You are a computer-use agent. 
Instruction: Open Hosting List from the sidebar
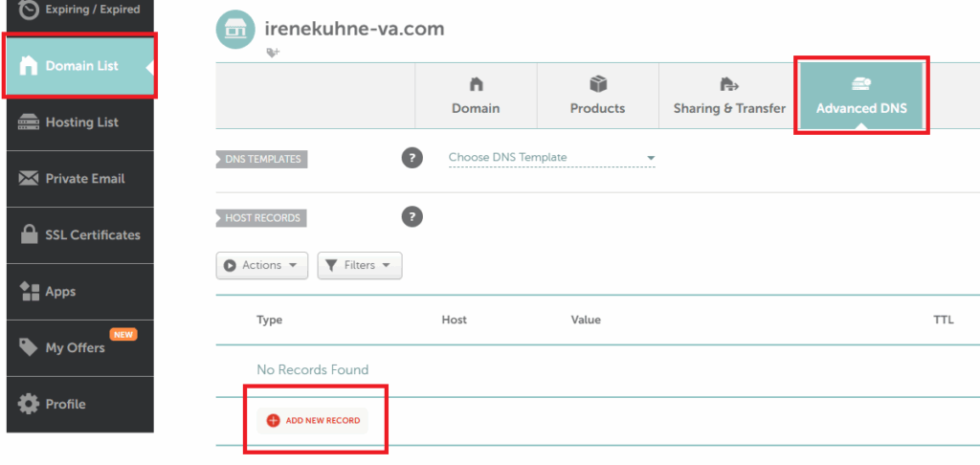pyautogui.click(x=80, y=122)
